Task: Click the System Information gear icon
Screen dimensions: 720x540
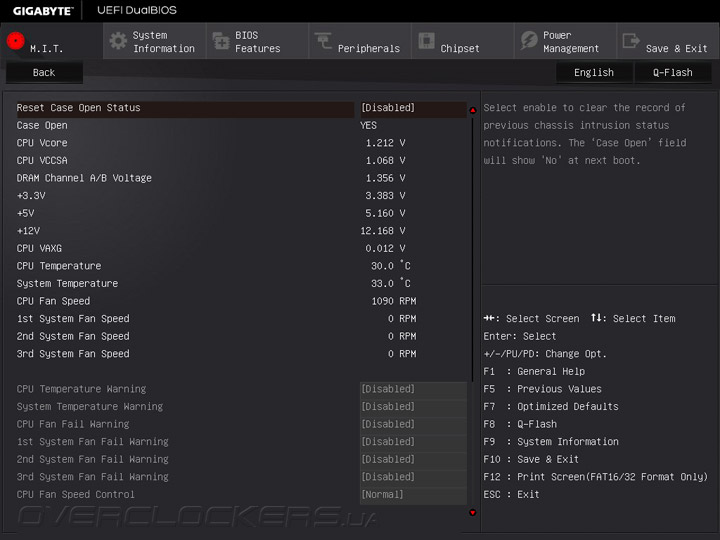Action: (118, 41)
